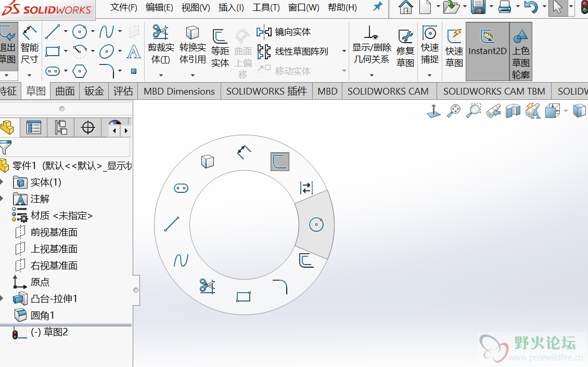The width and height of the screenshot is (588, 367).
Task: Pick the Spline tool in shortcut wheel
Action: pos(181,260)
